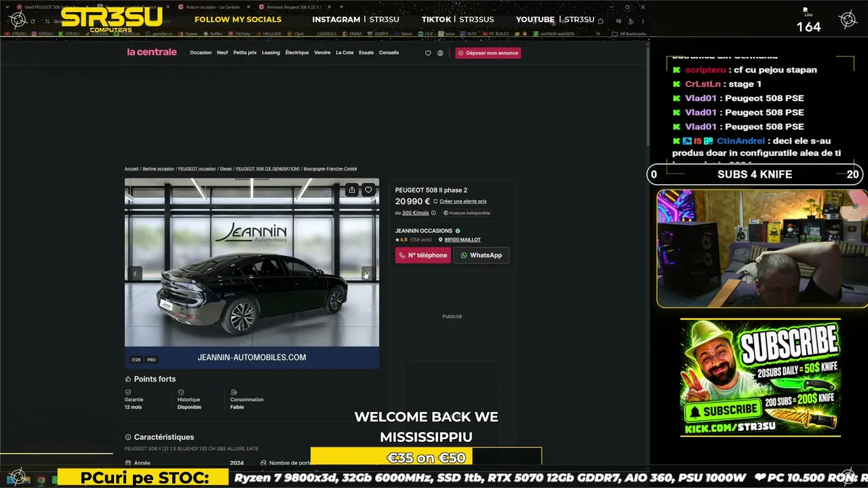Open the user account icon in header
The image size is (868, 488).
(x=440, y=53)
